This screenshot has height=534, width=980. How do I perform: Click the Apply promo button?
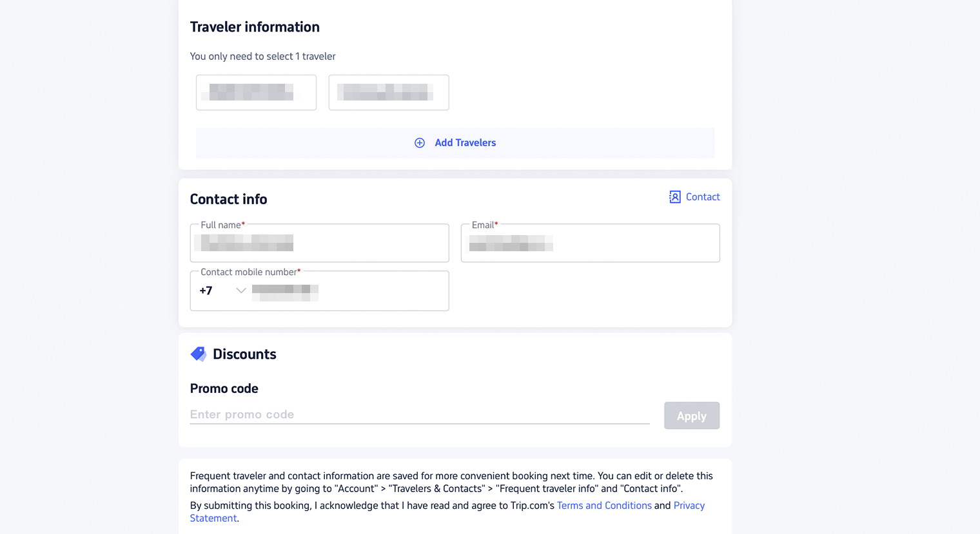692,415
